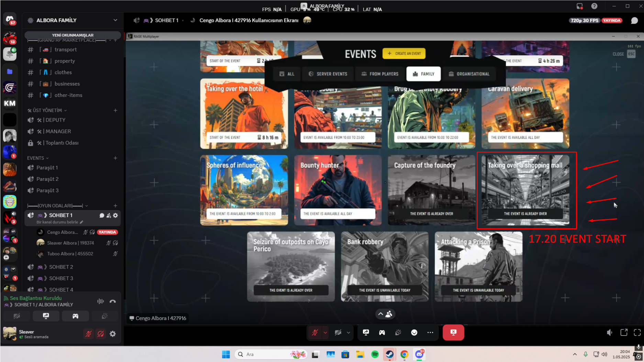
Task: Collapse OYUN ODALARI category
Action: tap(57, 206)
